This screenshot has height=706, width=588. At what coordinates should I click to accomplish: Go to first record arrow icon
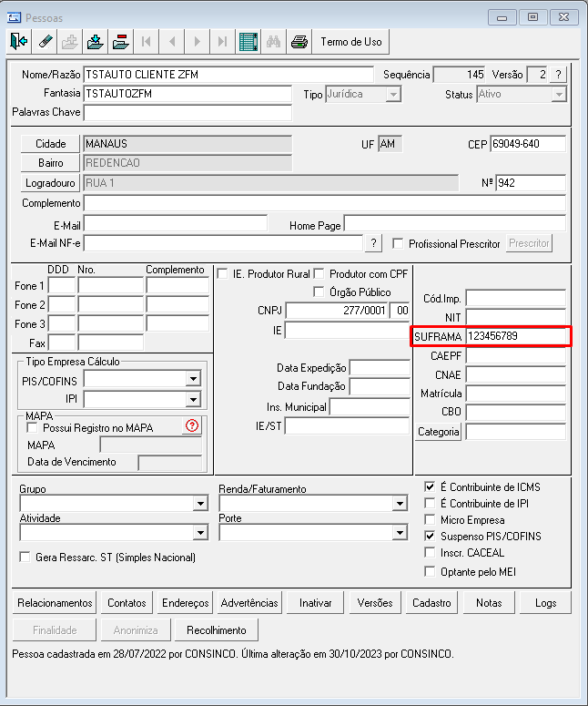147,41
